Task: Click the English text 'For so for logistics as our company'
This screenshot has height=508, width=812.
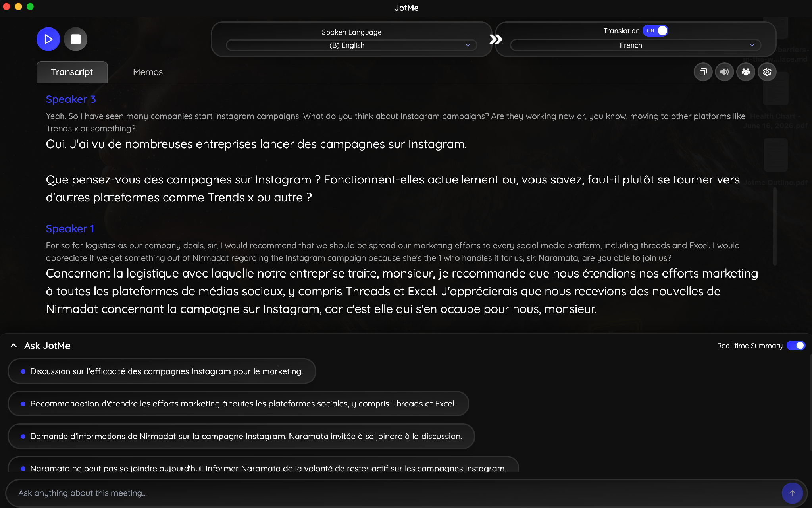Action: [393, 251]
